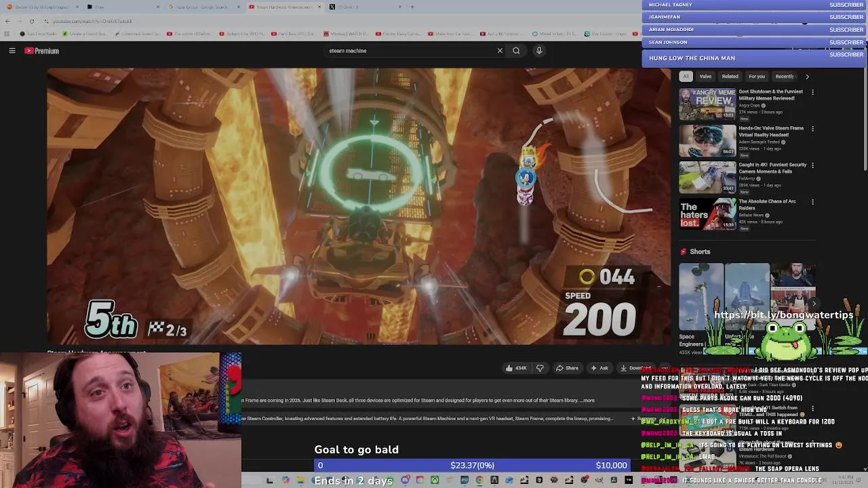Open the Valve Steam Frame headset thumbnail
The image size is (868, 488).
707,141
